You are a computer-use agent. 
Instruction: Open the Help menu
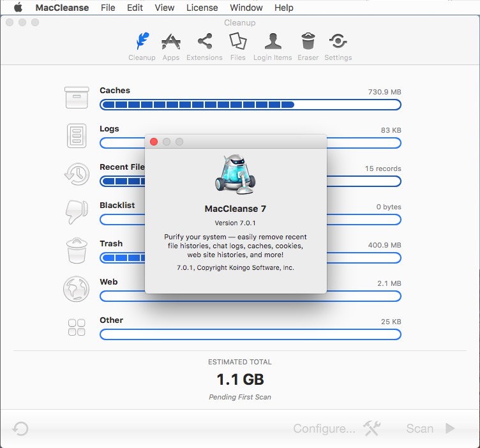[x=284, y=8]
